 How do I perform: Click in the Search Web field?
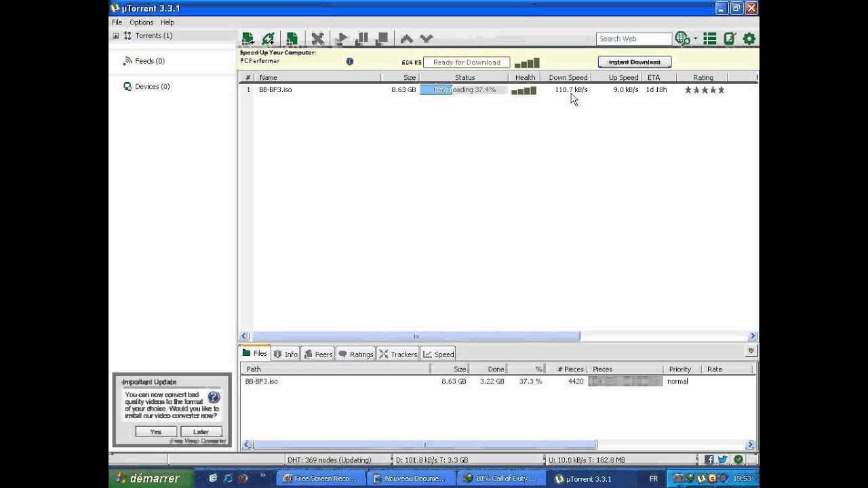pos(633,39)
